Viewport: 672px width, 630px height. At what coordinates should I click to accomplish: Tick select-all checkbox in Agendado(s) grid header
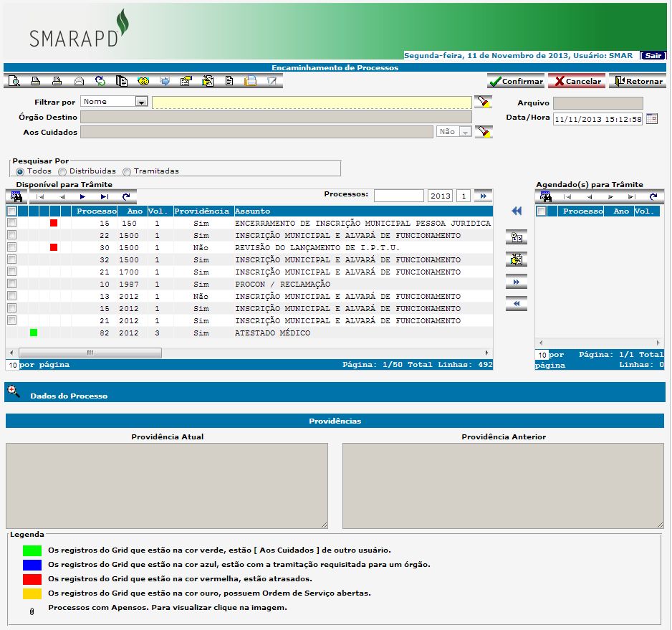click(x=542, y=211)
